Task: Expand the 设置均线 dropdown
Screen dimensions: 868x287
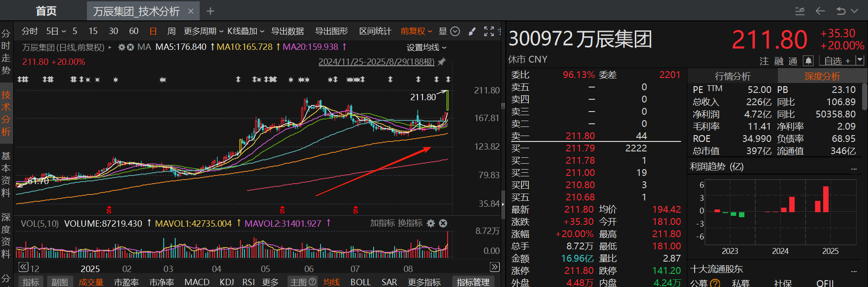Action: tap(426, 48)
